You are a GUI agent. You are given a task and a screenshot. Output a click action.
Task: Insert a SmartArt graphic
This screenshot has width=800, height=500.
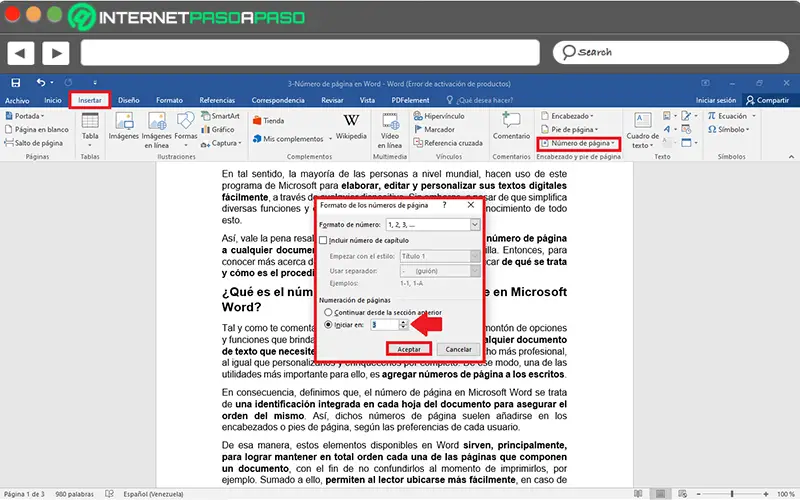click(x=220, y=116)
